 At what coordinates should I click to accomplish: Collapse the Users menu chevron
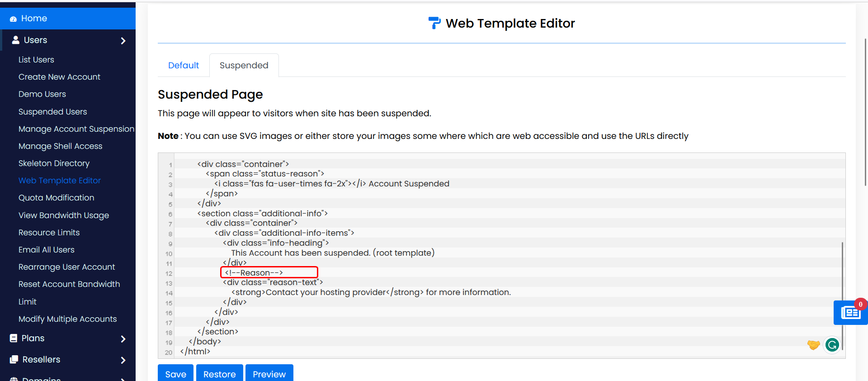[x=123, y=41]
